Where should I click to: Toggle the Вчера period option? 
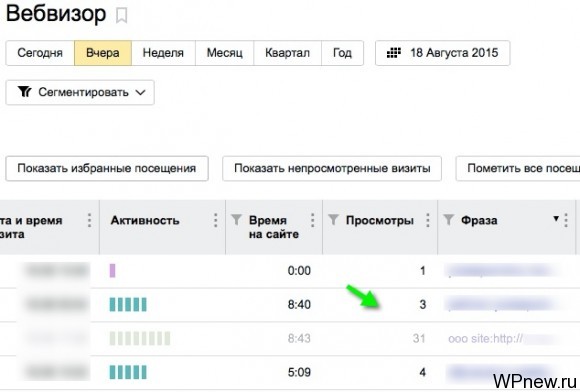pos(103,53)
